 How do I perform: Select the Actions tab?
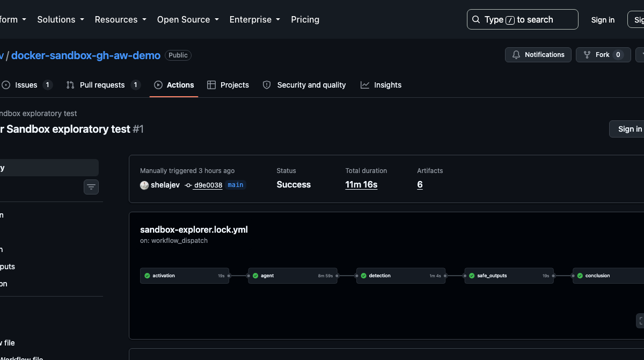coord(174,85)
